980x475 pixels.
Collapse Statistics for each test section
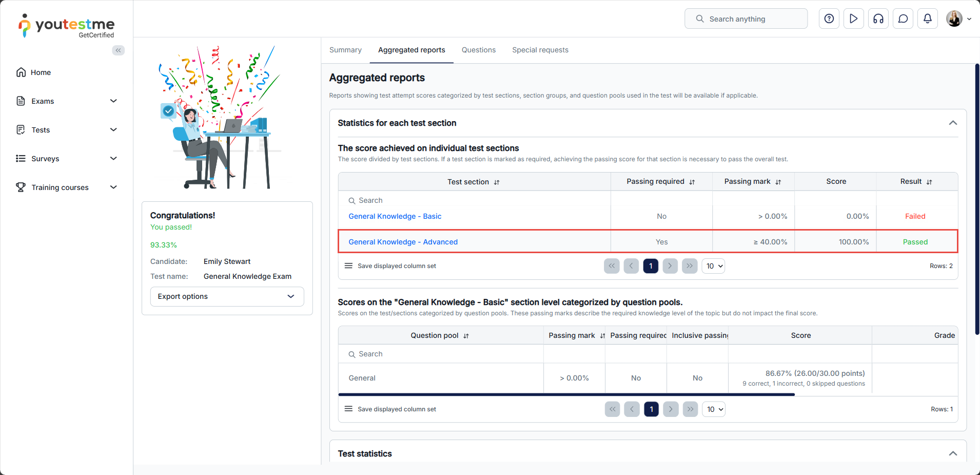953,123
